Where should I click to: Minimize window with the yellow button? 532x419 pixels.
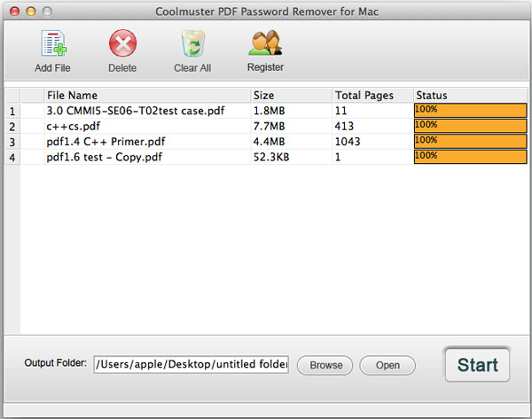click(x=31, y=12)
